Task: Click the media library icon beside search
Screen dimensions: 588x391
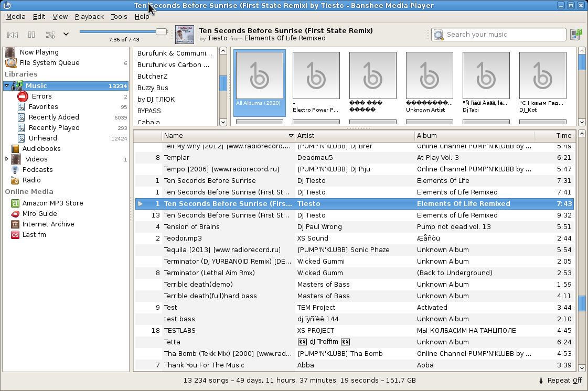Action: tap(575, 35)
